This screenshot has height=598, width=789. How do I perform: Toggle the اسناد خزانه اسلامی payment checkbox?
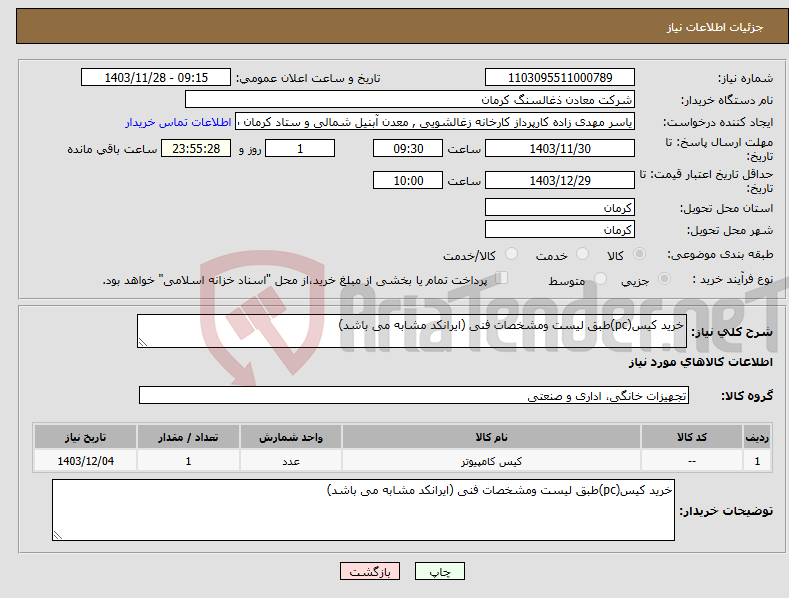pos(502,278)
